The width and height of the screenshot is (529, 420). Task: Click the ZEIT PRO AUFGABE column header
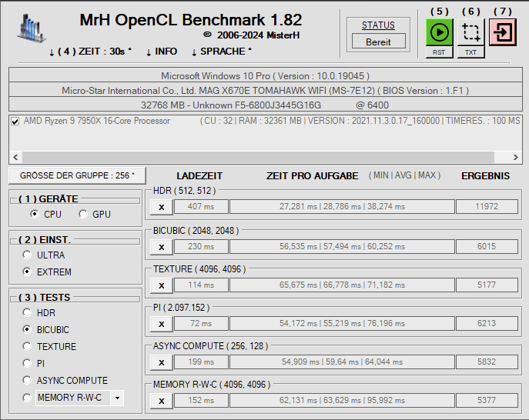313,175
